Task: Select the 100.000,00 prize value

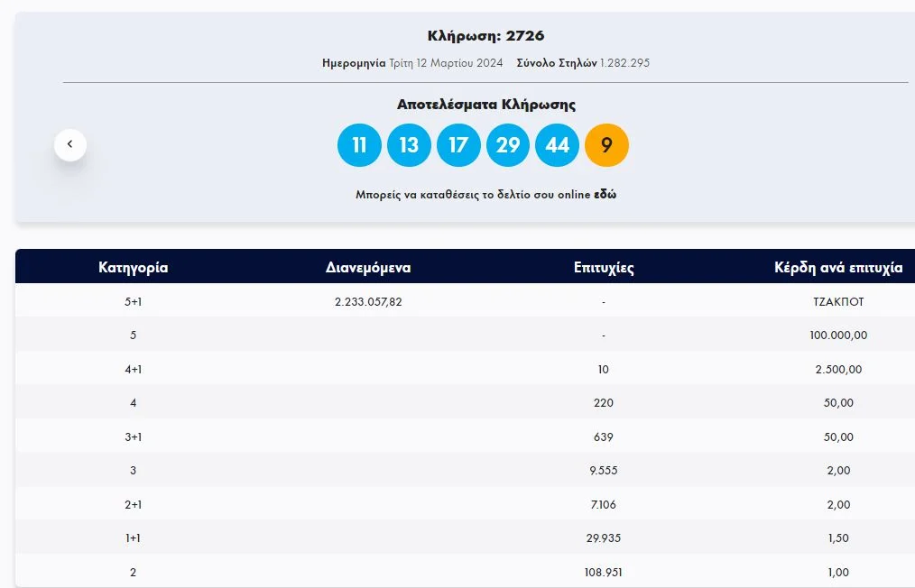Action: 838,335
